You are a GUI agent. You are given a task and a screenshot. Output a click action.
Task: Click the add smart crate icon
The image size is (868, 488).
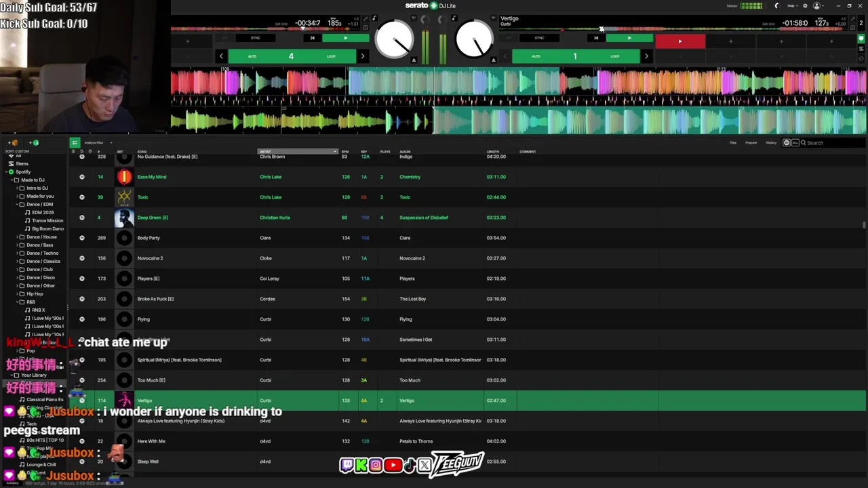point(33,143)
